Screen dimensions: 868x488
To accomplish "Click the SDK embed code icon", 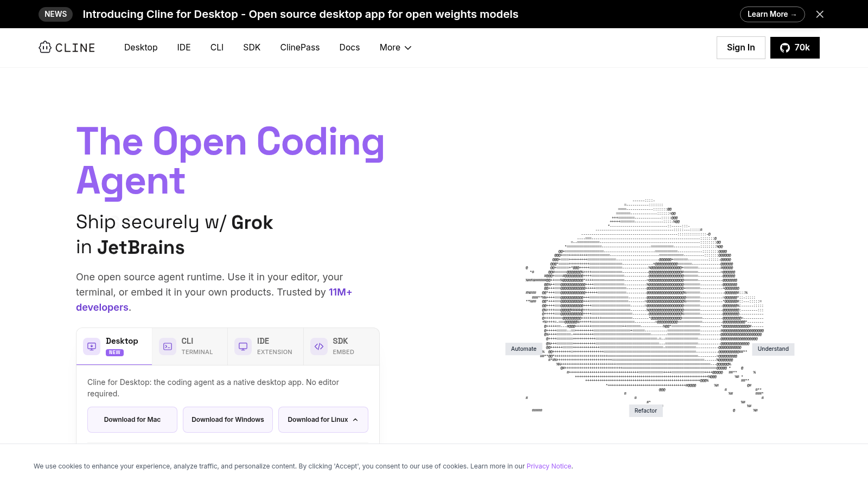I will pyautogui.click(x=319, y=346).
